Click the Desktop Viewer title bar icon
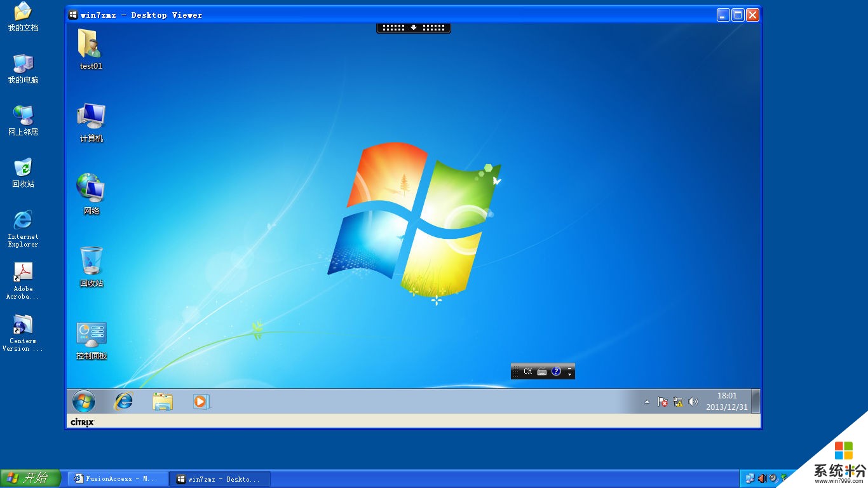The height and width of the screenshot is (488, 868). 74,15
